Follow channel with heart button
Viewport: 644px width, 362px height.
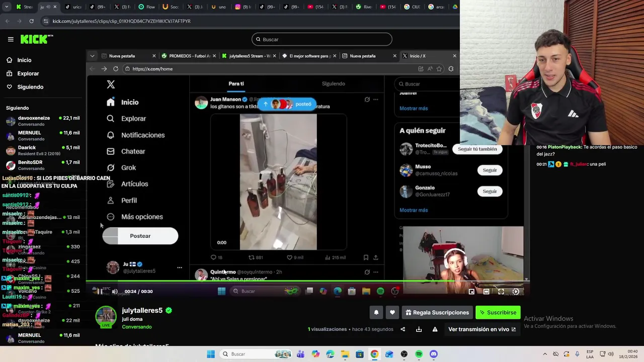[392, 312]
